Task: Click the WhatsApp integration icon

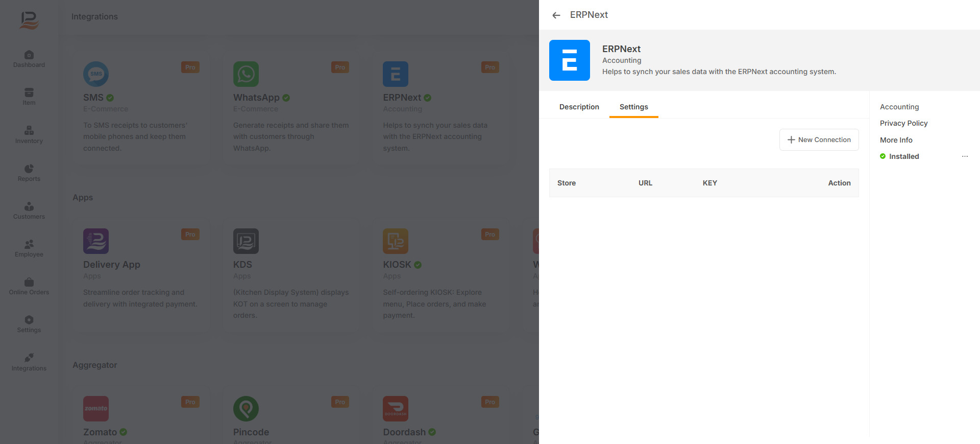Action: pyautogui.click(x=246, y=74)
